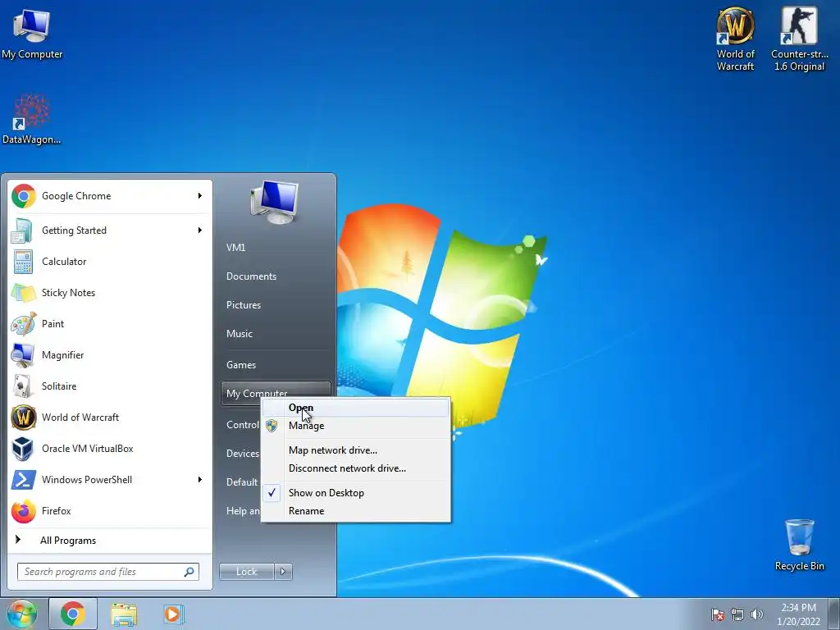The image size is (840, 630).
Task: Click the taskbar clock and date
Action: [798, 614]
